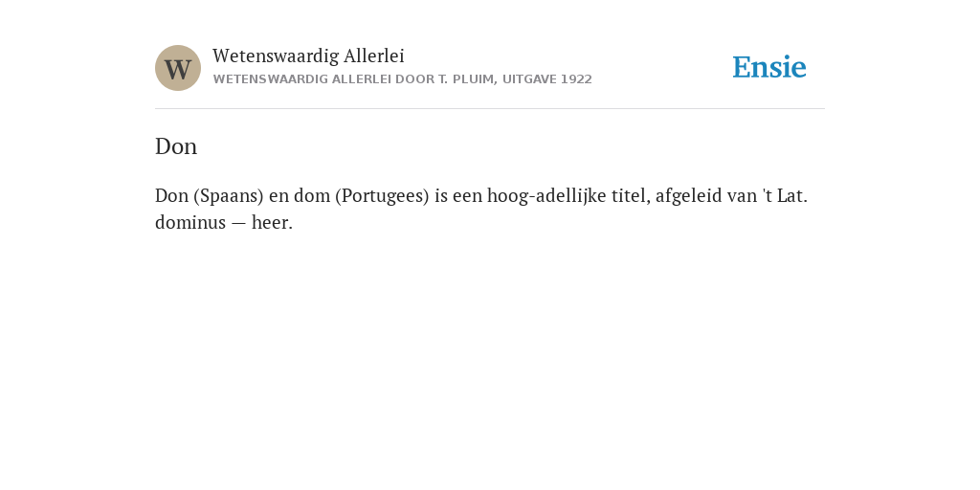Click the abbreviation Lat. in paragraph

coord(791,196)
